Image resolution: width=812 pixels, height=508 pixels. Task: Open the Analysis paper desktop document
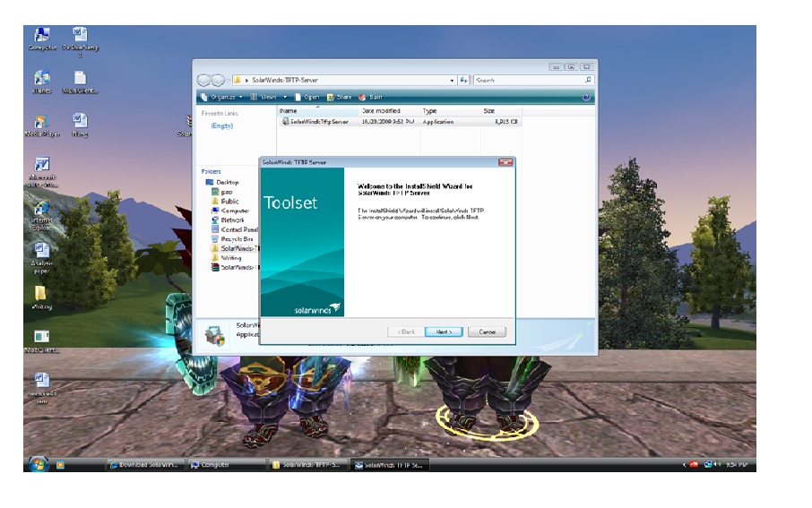(x=42, y=258)
